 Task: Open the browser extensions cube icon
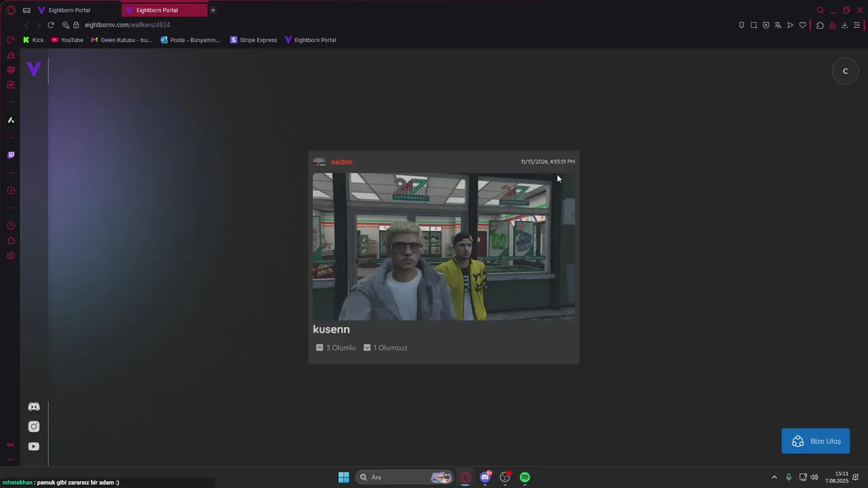click(820, 25)
